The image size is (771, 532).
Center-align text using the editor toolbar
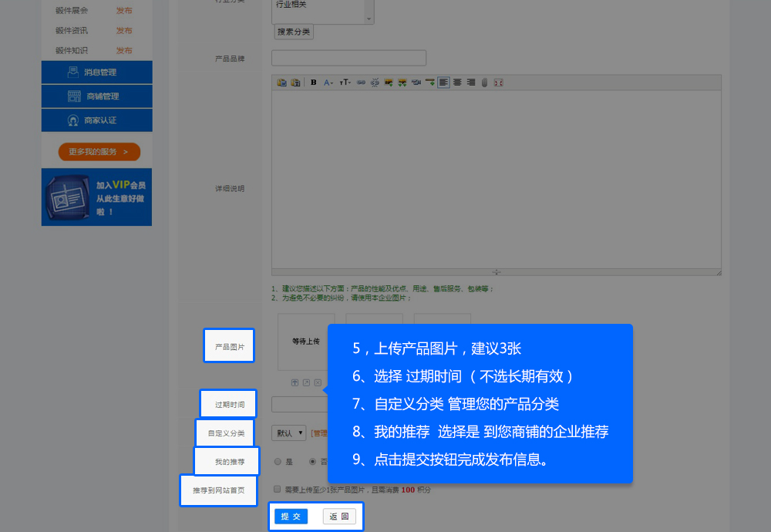(x=457, y=82)
